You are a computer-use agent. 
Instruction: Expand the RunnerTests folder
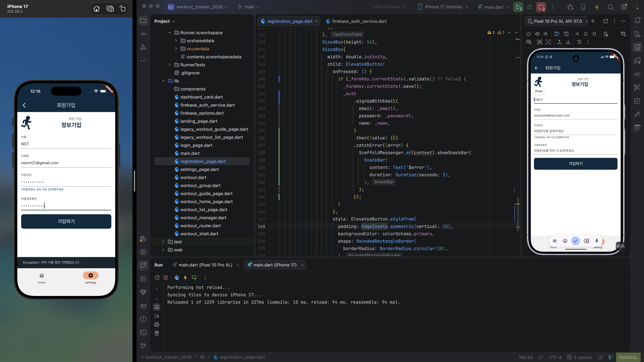170,65
